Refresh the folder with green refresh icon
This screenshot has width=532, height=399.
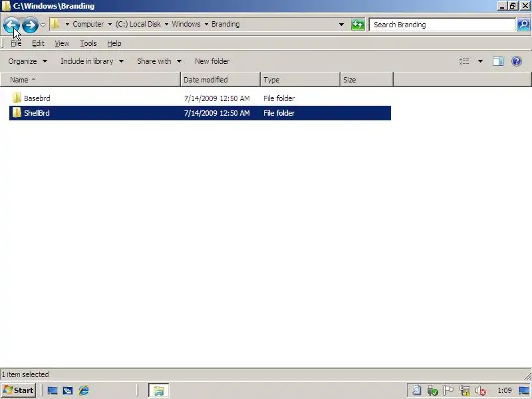tap(358, 25)
